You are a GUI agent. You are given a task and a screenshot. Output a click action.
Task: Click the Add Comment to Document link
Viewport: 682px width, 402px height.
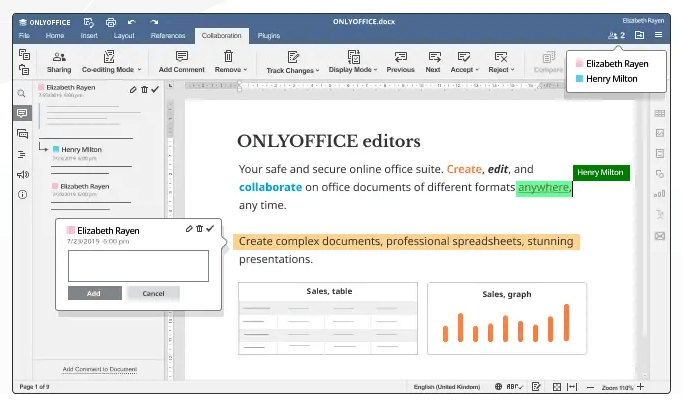pyautogui.click(x=99, y=369)
